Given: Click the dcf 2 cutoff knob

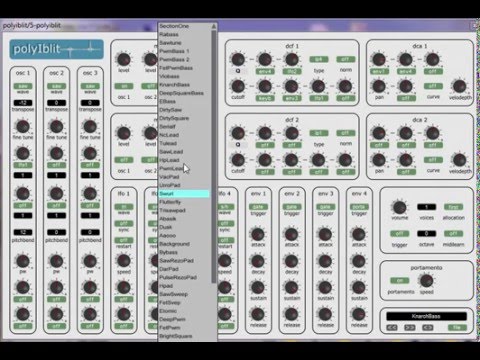Looking at the screenshot, I should pyautogui.click(x=238, y=160).
